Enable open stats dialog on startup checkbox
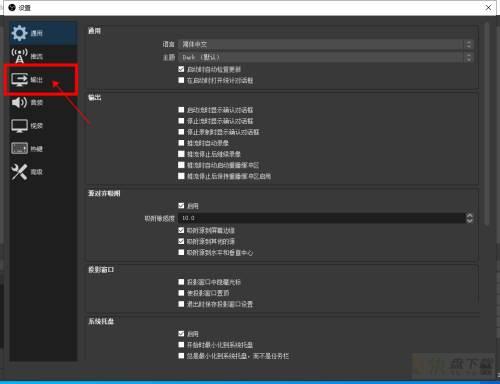This screenshot has height=384, width=500. point(181,80)
